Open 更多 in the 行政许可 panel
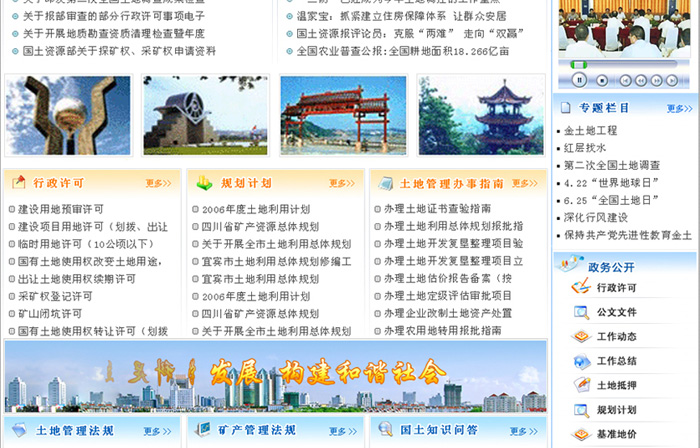The height and width of the screenshot is (448, 700). click(158, 183)
